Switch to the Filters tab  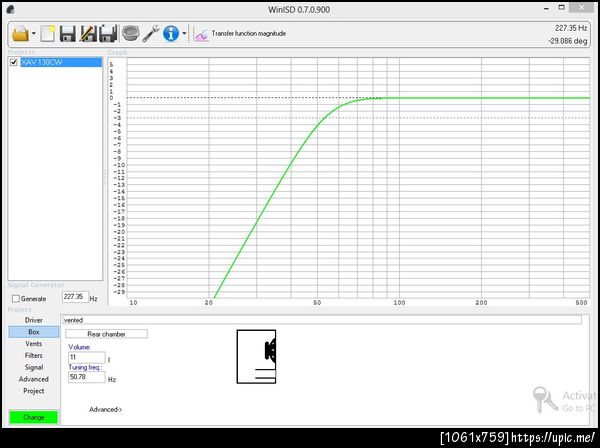tap(34, 355)
